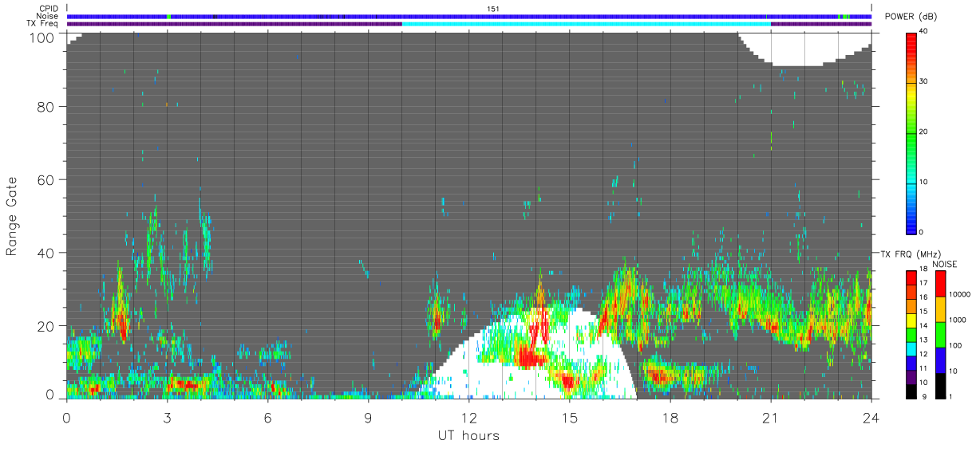Click the 1 label on NOISE legend
The height and width of the screenshot is (452, 980).
tap(950, 396)
